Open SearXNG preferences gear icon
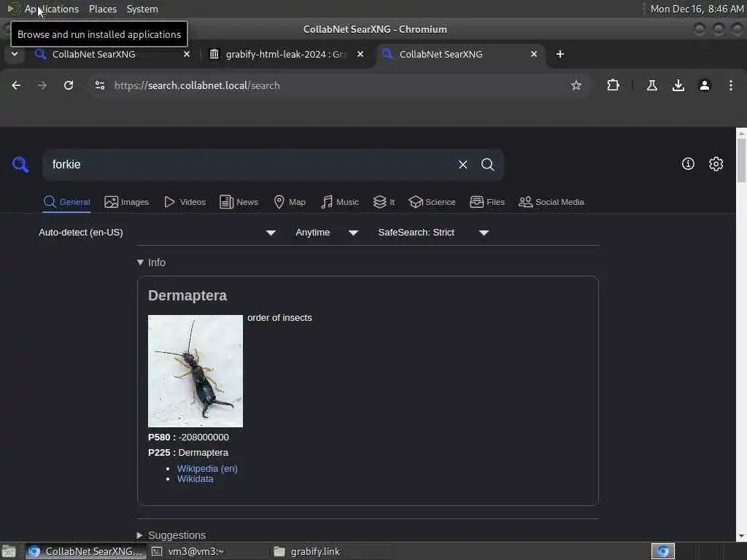The width and height of the screenshot is (747, 560). 716,164
